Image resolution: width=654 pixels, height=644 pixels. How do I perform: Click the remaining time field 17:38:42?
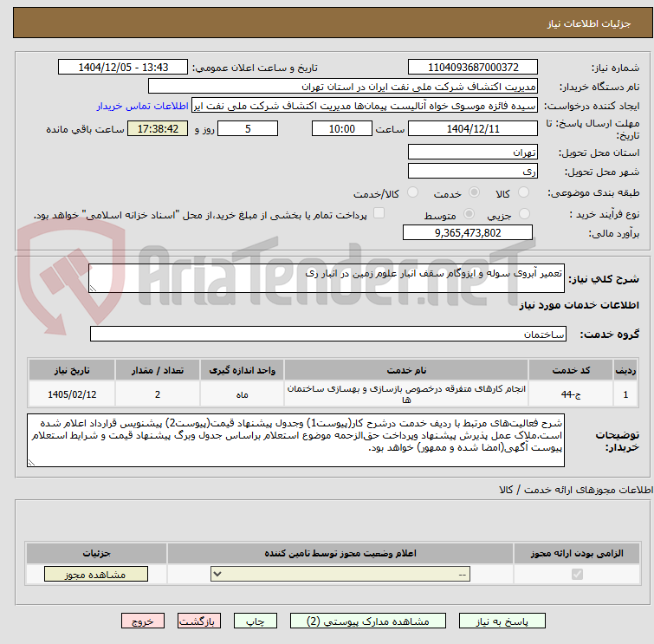(x=158, y=128)
